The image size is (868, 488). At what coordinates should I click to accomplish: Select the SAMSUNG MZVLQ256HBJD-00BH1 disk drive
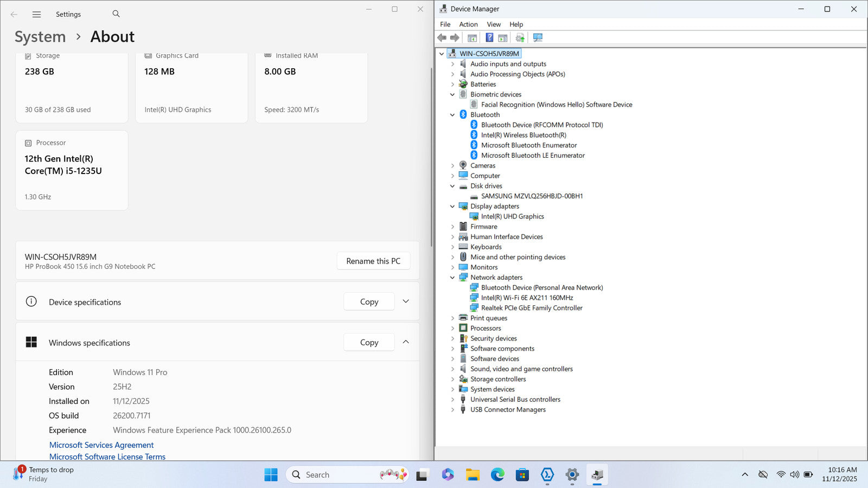point(531,196)
